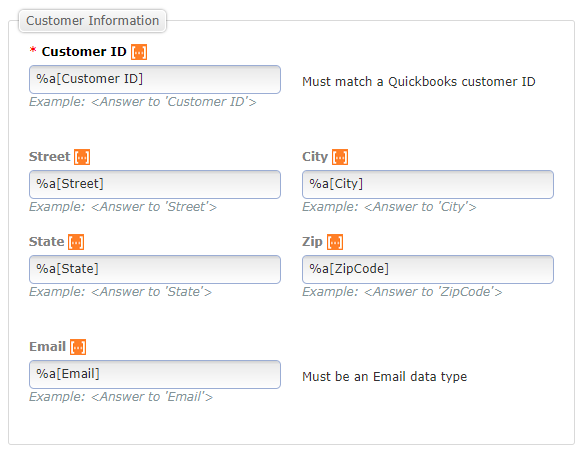Focus the Zip field containing %a[ZipCode]
This screenshot has height=451, width=583.
[428, 270]
